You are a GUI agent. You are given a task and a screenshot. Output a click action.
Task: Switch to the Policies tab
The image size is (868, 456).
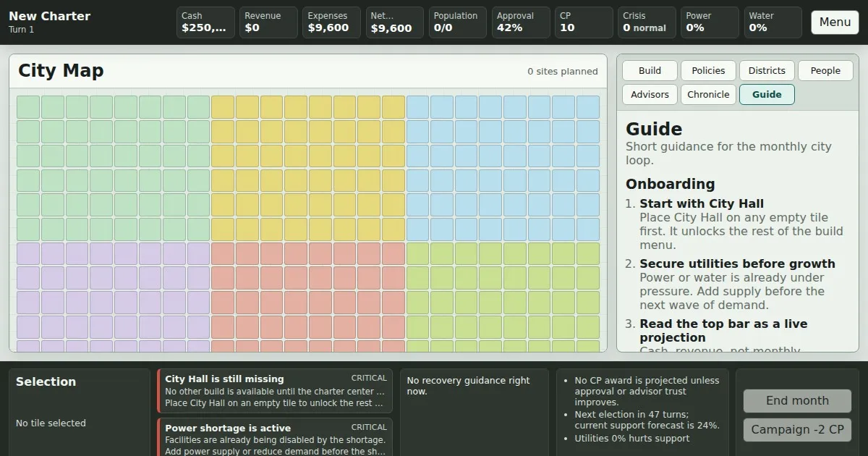[708, 70]
